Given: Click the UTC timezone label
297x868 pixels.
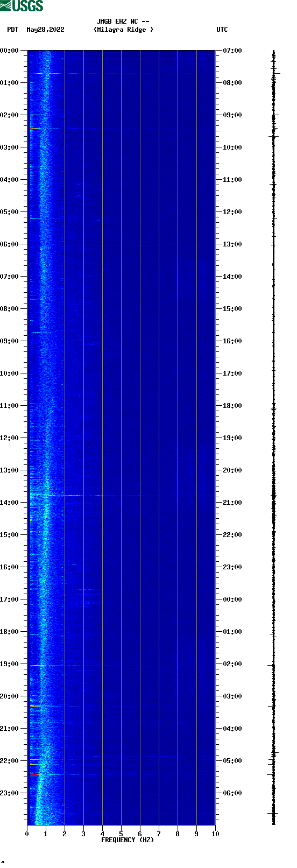Looking at the screenshot, I should point(222,30).
